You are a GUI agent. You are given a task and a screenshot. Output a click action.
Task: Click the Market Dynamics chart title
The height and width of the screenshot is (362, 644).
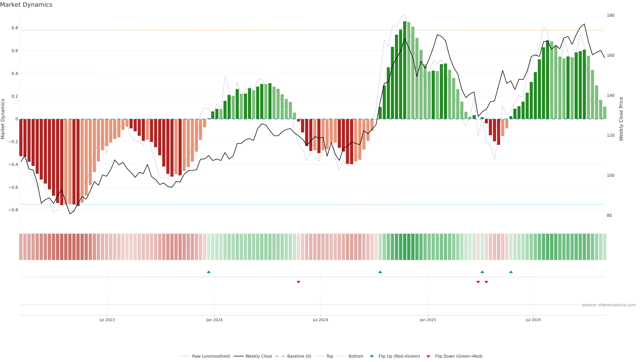[26, 5]
